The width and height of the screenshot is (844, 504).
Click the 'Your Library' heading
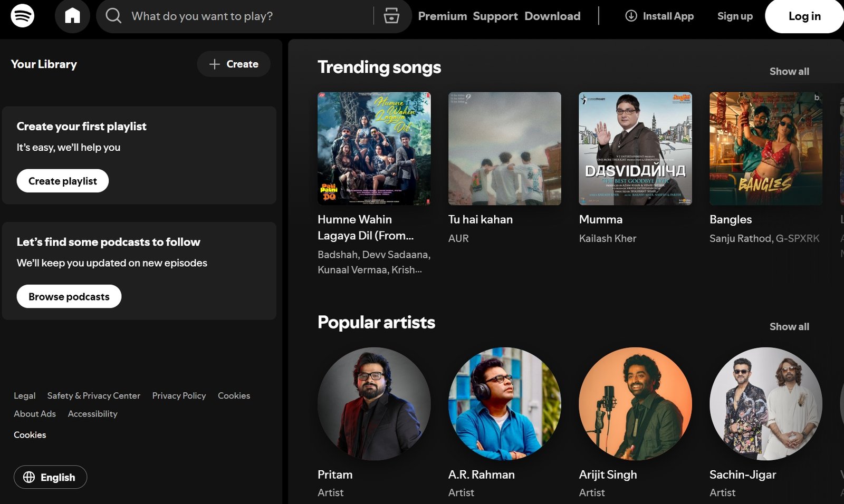(44, 64)
